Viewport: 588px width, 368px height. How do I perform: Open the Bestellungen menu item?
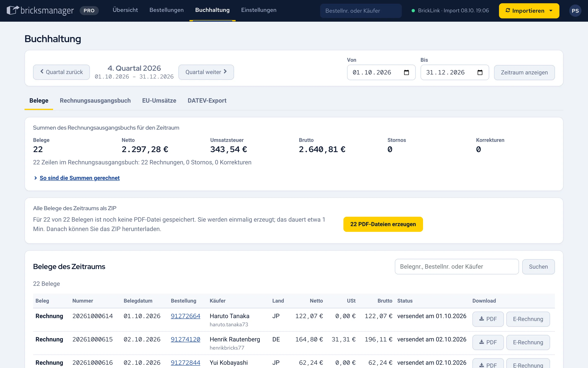tap(166, 10)
